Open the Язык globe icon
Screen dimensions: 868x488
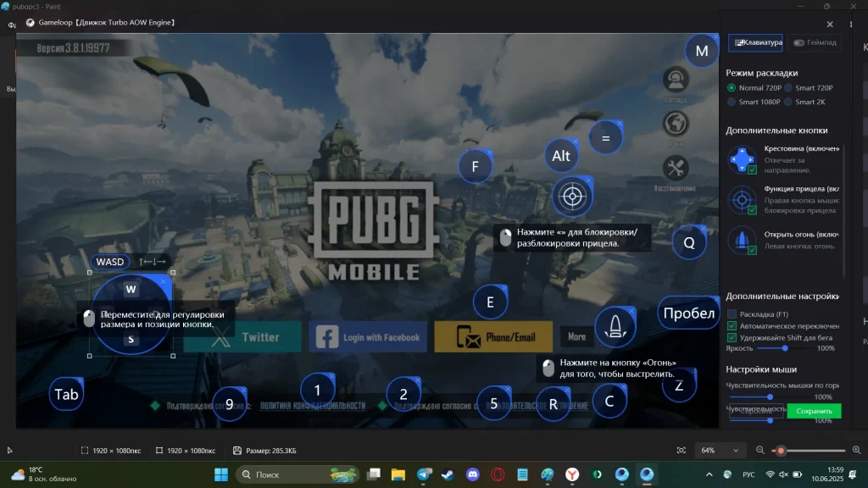tap(676, 124)
